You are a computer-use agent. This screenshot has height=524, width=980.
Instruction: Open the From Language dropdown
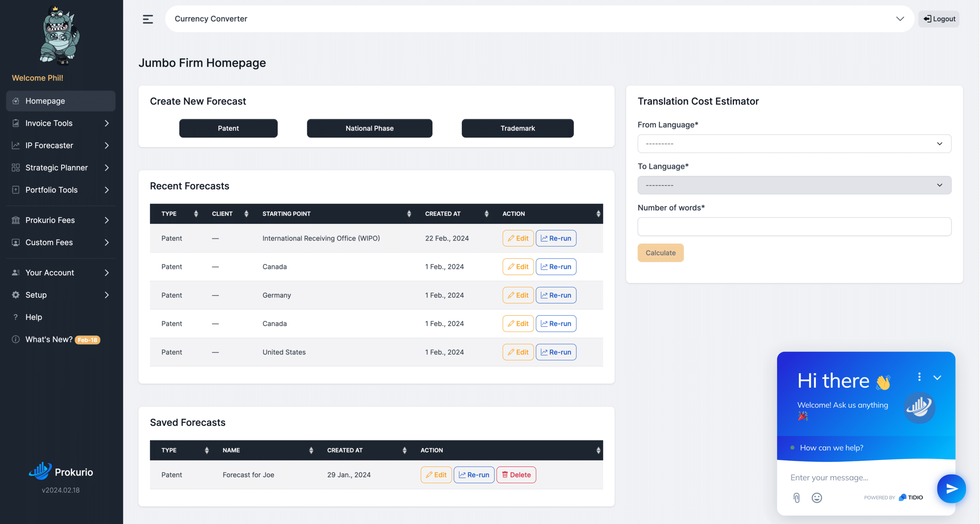(x=794, y=143)
